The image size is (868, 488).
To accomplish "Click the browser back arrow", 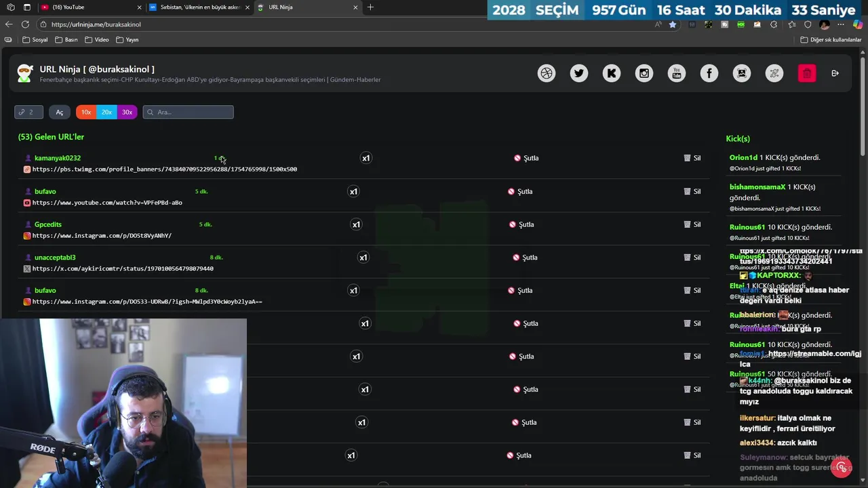I will point(9,24).
